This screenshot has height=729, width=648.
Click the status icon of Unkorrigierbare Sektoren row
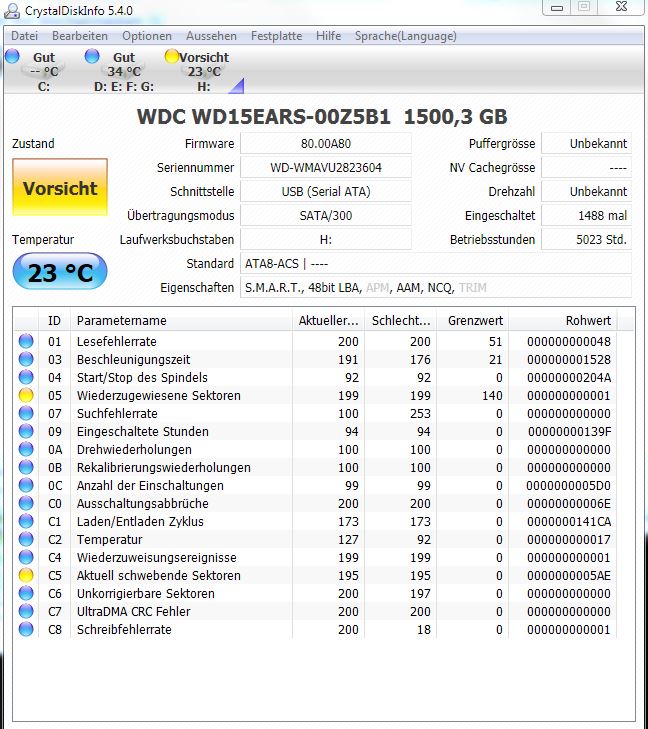[x=26, y=593]
